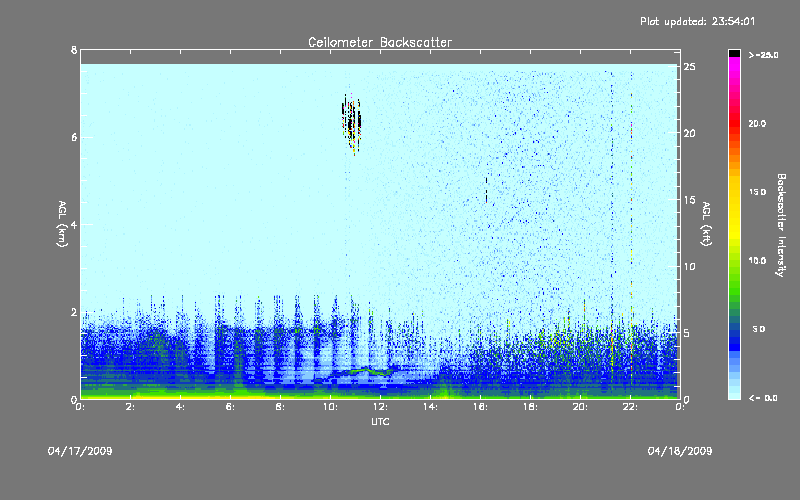Click the colorbar tick label 20.0
The image size is (800, 500).
pyautogui.click(x=757, y=124)
